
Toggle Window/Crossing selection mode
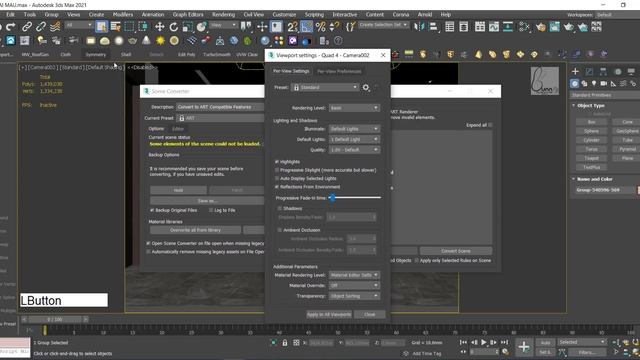point(143,27)
